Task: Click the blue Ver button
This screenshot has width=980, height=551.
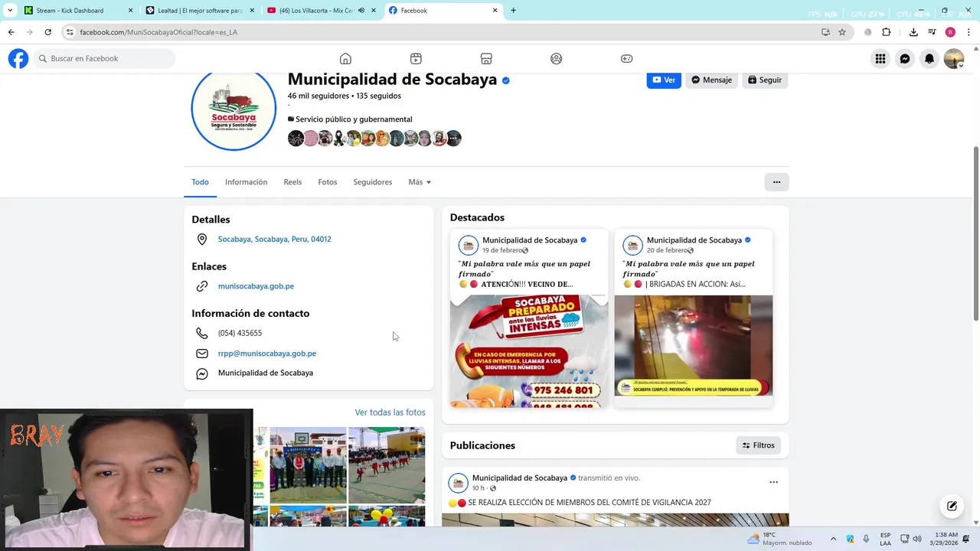Action: [x=664, y=80]
